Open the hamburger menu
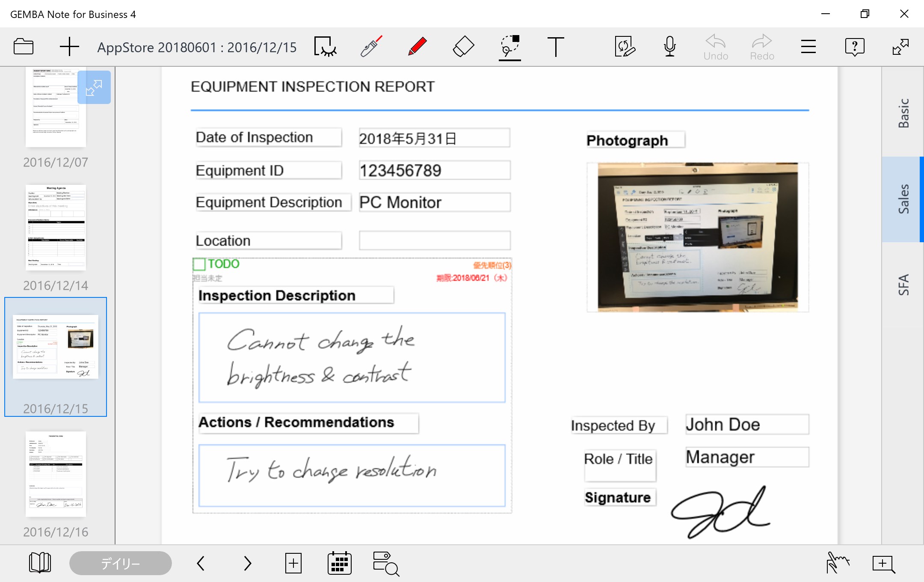Screen dimensions: 924x582 pos(808,47)
